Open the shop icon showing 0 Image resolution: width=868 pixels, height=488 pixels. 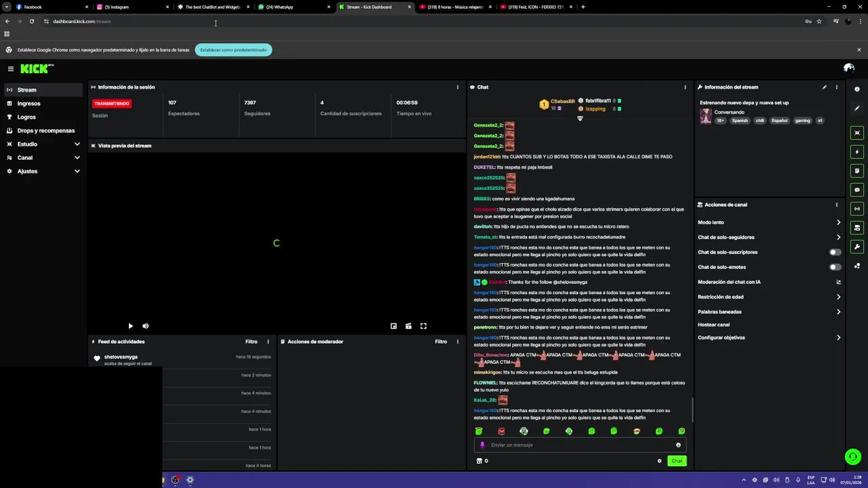(x=482, y=461)
